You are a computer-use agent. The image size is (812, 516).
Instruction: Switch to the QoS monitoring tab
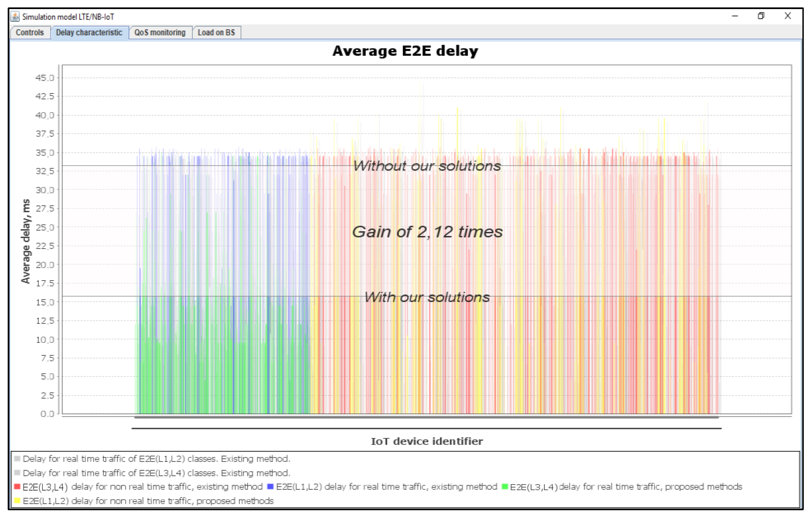(x=160, y=33)
